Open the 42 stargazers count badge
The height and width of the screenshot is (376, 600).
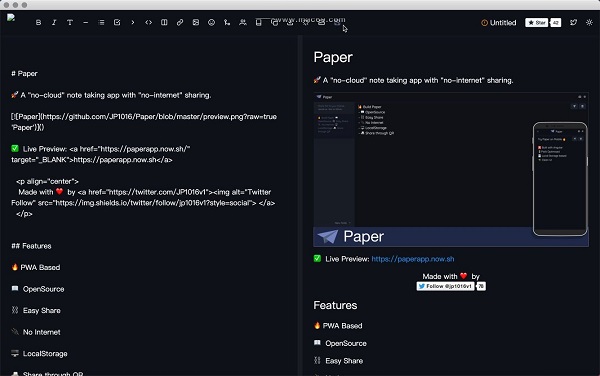point(556,23)
